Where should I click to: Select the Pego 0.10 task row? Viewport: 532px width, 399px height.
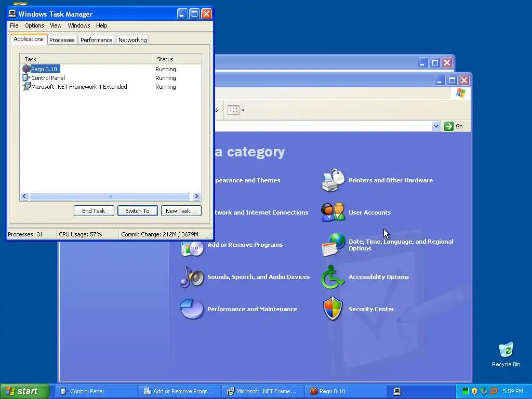(110, 69)
